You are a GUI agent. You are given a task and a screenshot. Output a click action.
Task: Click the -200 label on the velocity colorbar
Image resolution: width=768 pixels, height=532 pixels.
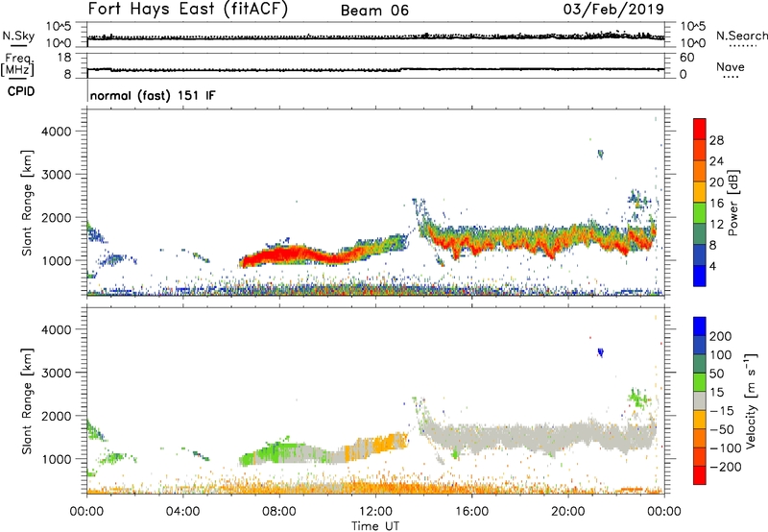pos(726,467)
